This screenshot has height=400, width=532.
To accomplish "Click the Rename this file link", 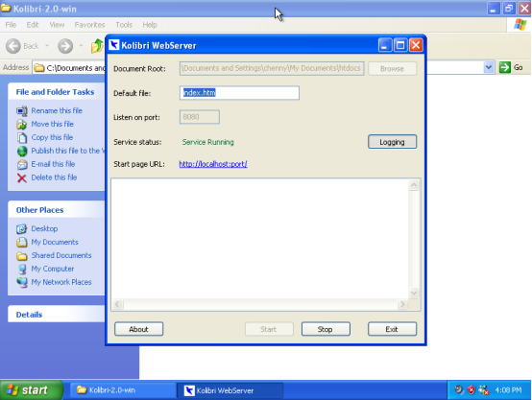I will click(x=57, y=110).
